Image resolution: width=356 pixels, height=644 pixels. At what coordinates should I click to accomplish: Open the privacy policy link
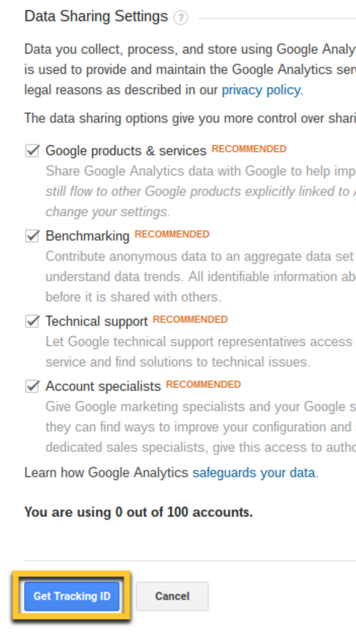(262, 90)
